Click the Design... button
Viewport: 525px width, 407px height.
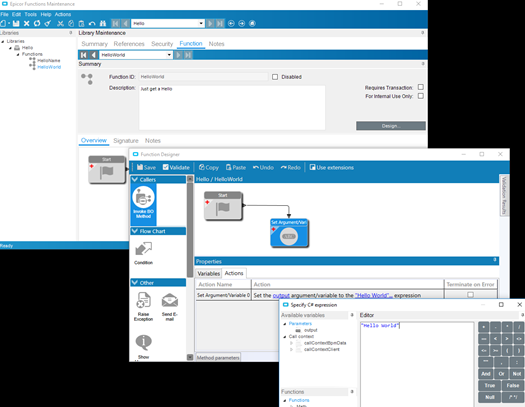(391, 126)
